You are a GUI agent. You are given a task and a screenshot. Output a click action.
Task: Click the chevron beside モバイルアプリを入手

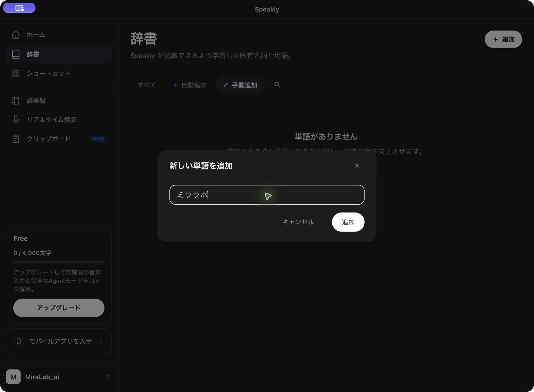pyautogui.click(x=101, y=341)
